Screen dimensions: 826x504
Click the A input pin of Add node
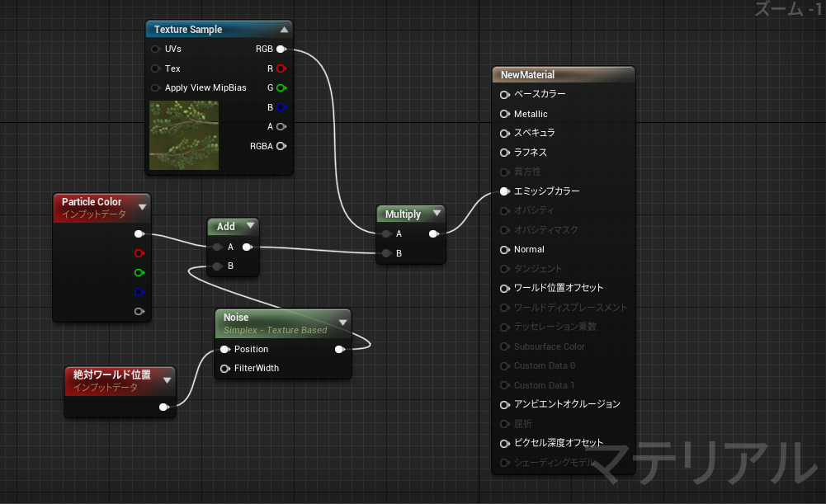click(x=217, y=247)
